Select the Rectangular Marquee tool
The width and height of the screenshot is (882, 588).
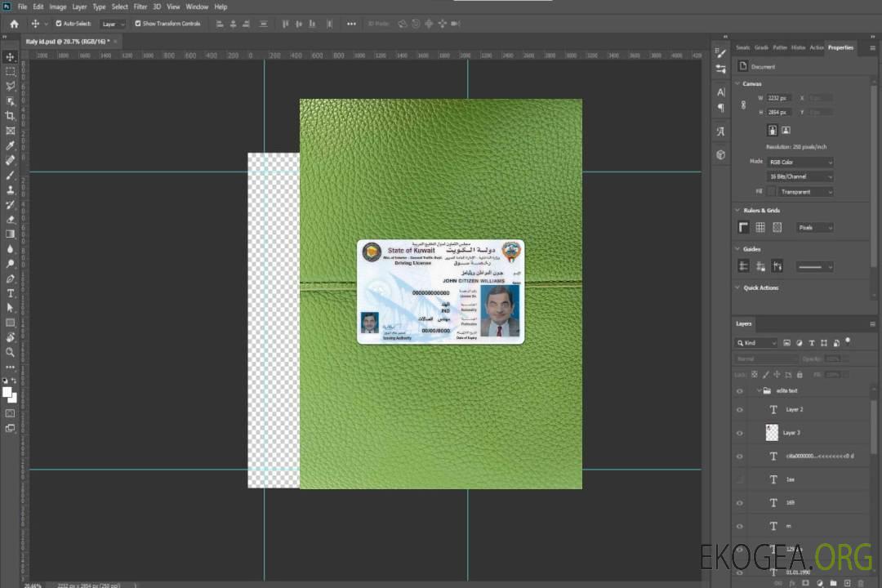tap(10, 72)
